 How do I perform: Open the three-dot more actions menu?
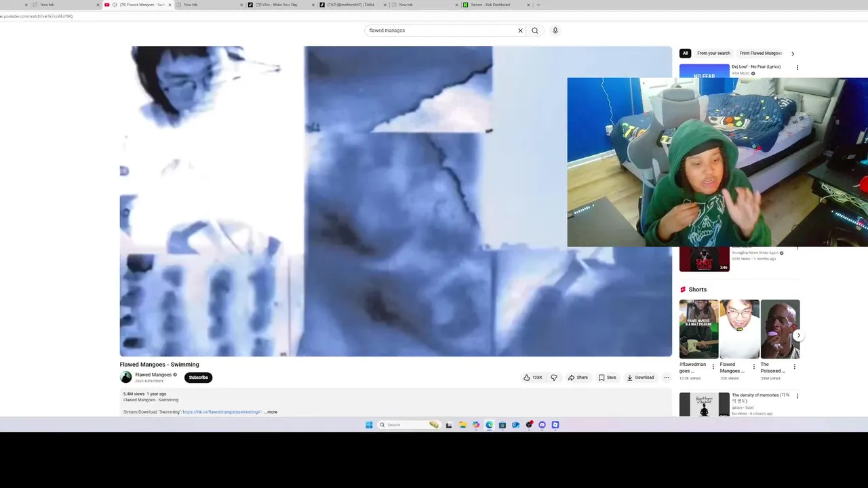[x=667, y=378]
